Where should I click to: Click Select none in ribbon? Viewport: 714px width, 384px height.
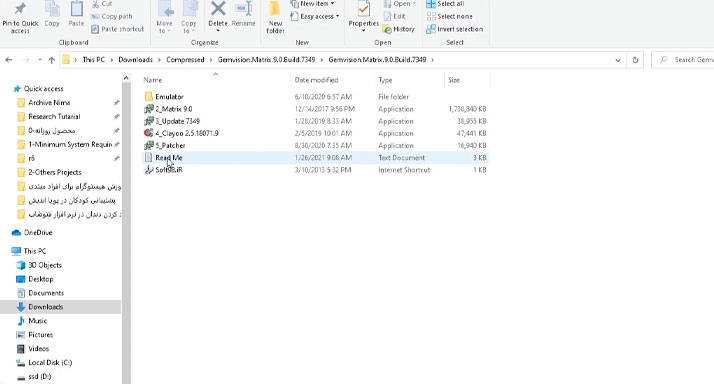pyautogui.click(x=450, y=16)
